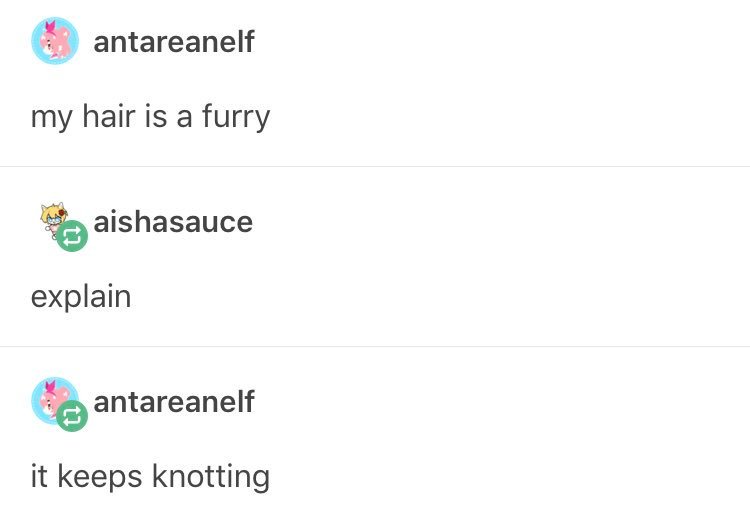This screenshot has height=519, width=750.
Task: Click the word 'furry' in first post
Action: (236, 117)
